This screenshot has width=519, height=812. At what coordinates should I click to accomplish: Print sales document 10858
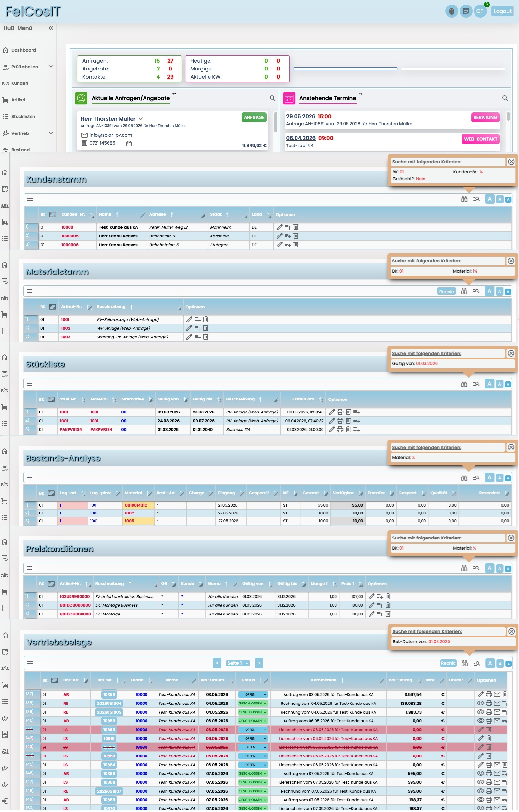489,695
